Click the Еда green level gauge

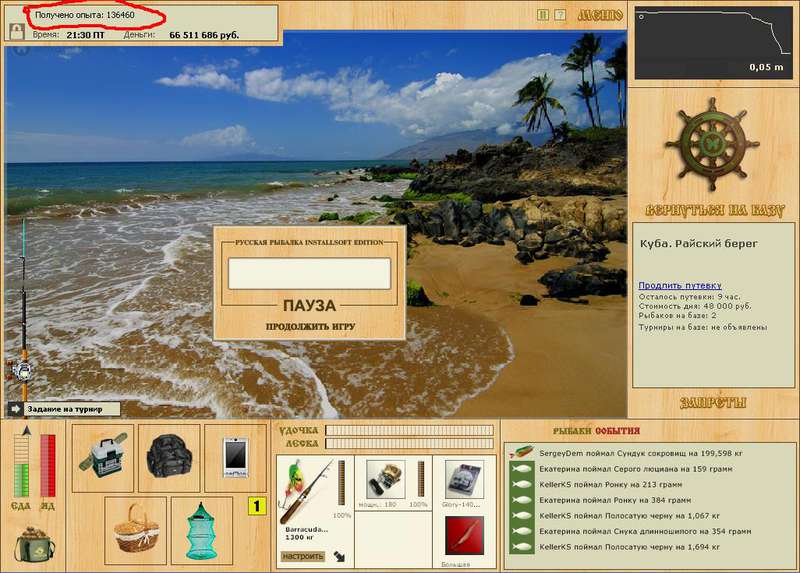click(x=21, y=466)
